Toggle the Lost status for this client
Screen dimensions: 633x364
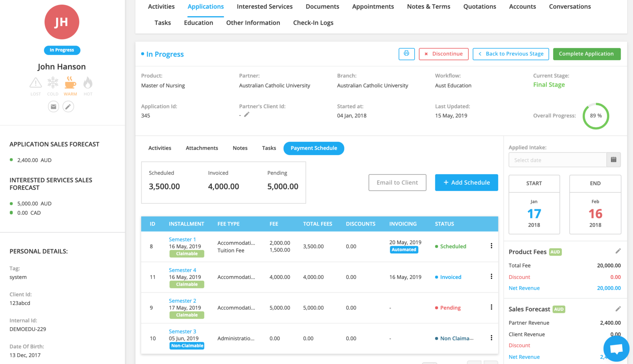35,83
